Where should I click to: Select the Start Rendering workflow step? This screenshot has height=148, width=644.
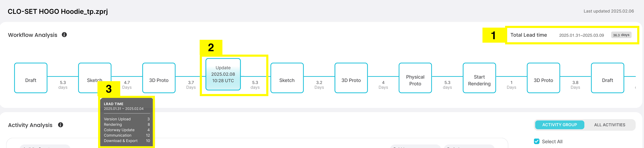click(479, 78)
